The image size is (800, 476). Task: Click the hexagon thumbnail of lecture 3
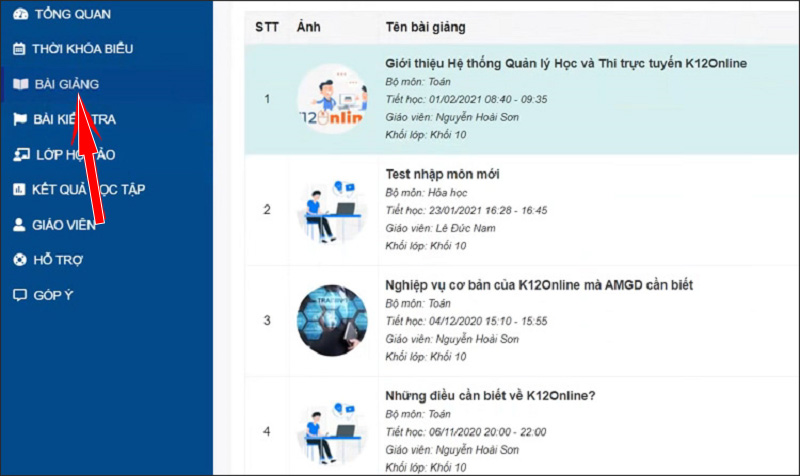pyautogui.click(x=332, y=320)
